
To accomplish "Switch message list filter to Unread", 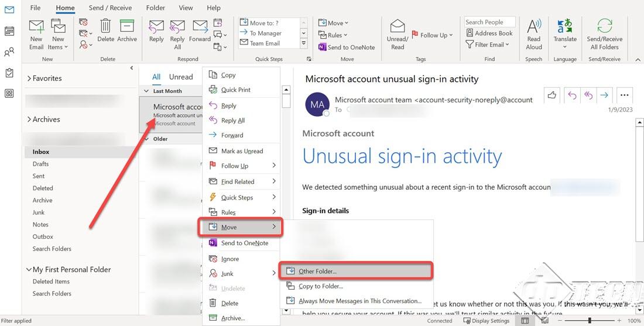I will pos(181,77).
